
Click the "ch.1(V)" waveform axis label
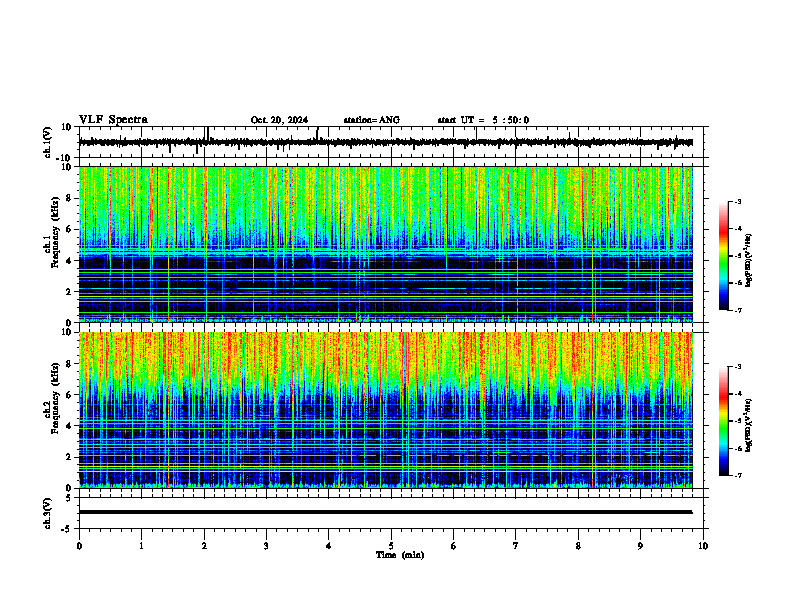pyautogui.click(x=47, y=142)
